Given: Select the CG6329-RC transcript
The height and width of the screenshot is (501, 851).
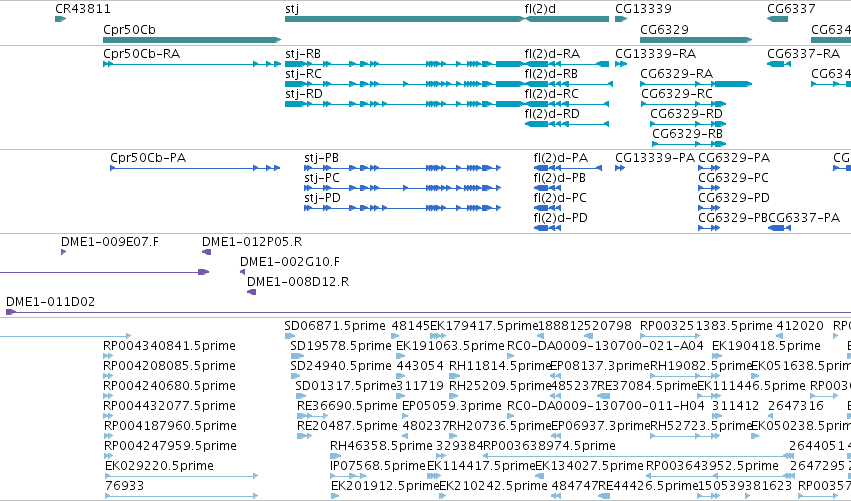Looking at the screenshot, I should (x=683, y=104).
